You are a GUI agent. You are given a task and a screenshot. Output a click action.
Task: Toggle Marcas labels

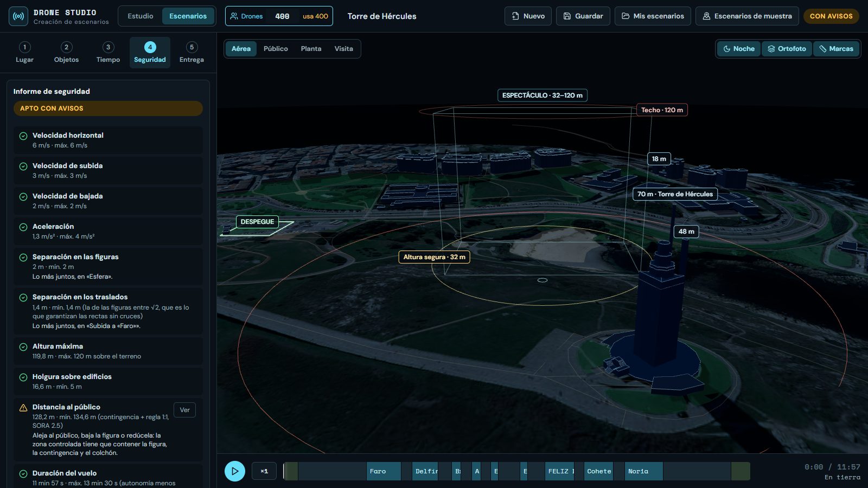click(836, 49)
